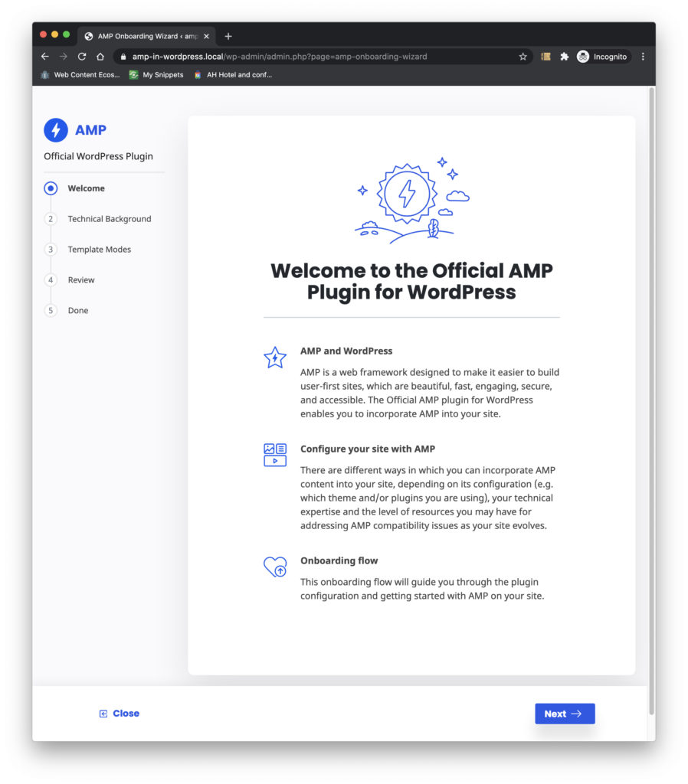Image resolution: width=688 pixels, height=784 pixels.
Task: Click the sun and lightning welcome illustration
Action: (x=411, y=200)
